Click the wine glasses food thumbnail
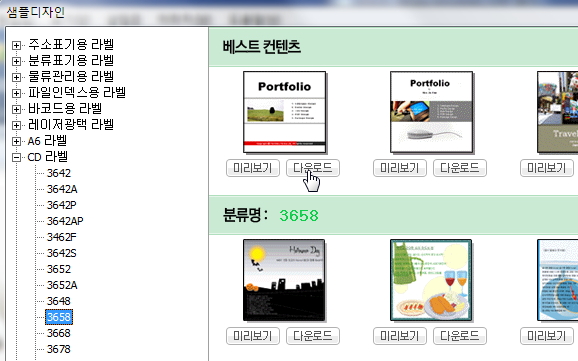Screen dimensions: 578x361 (x=431, y=280)
